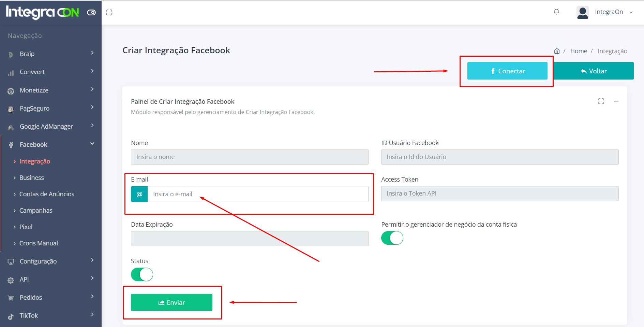
Task: Open the IntegraOn user dropdown
Action: 614,12
